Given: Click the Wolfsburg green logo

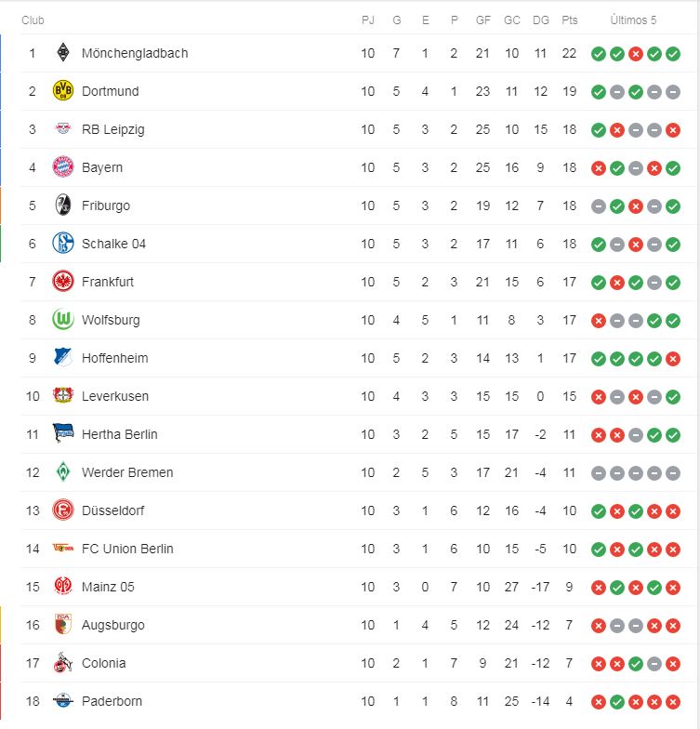Looking at the screenshot, I should click(x=62, y=320).
